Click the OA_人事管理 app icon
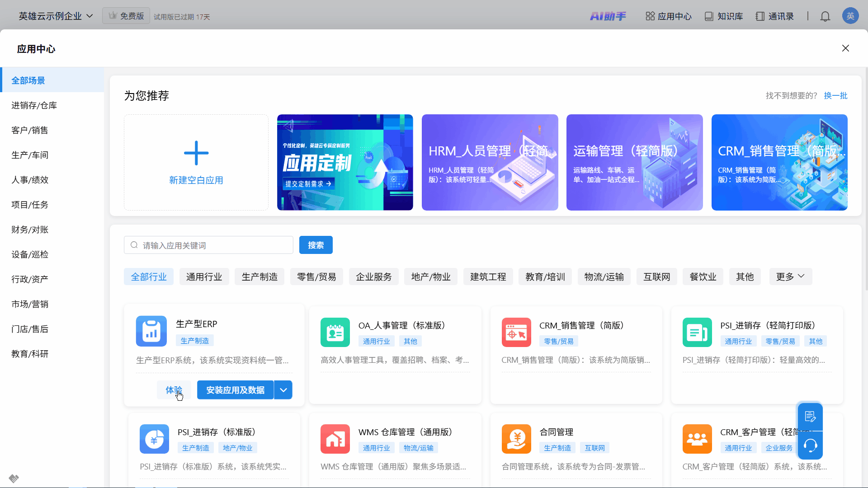Viewport: 868px width, 488px height. [x=335, y=333]
